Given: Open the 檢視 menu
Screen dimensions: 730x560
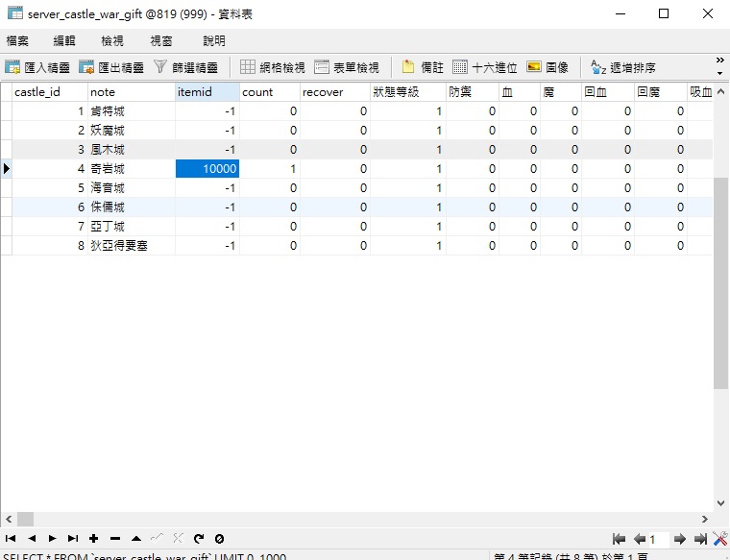Looking at the screenshot, I should (112, 41).
